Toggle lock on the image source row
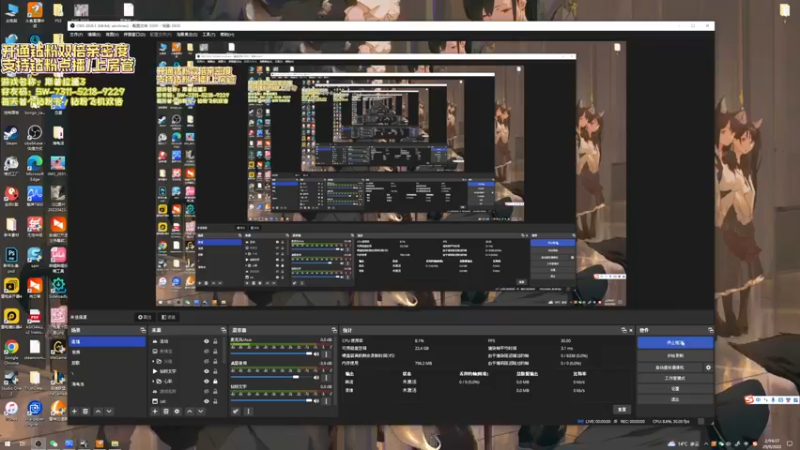The image size is (800, 450). point(215,352)
